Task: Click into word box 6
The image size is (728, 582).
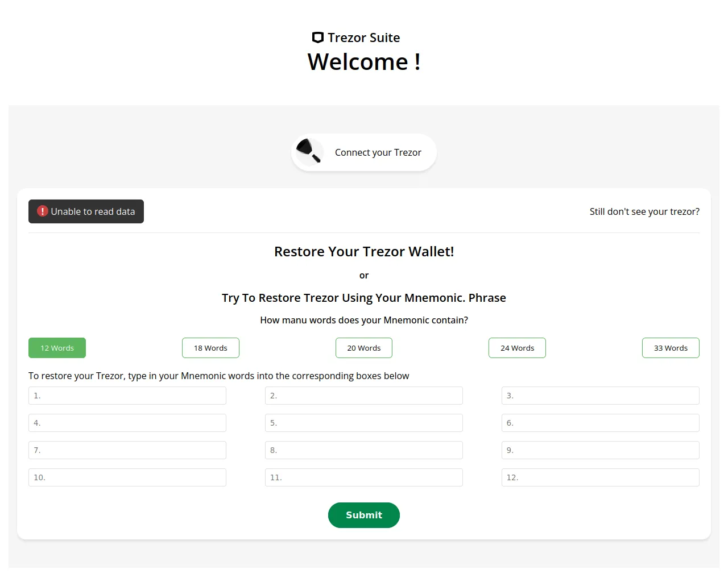Action: (x=601, y=423)
